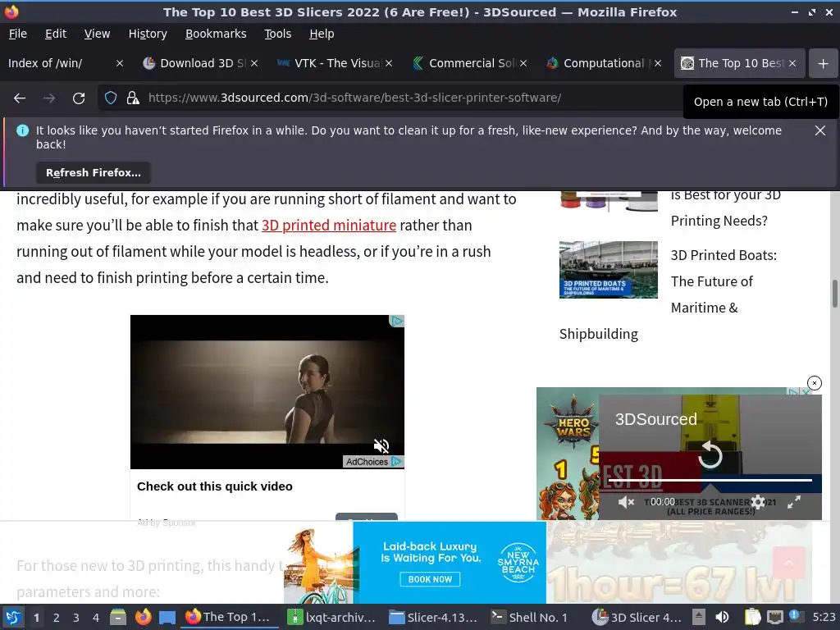Switch to Slicer-4.13 taskbar window
Image resolution: width=840 pixels, height=630 pixels.
point(433,617)
